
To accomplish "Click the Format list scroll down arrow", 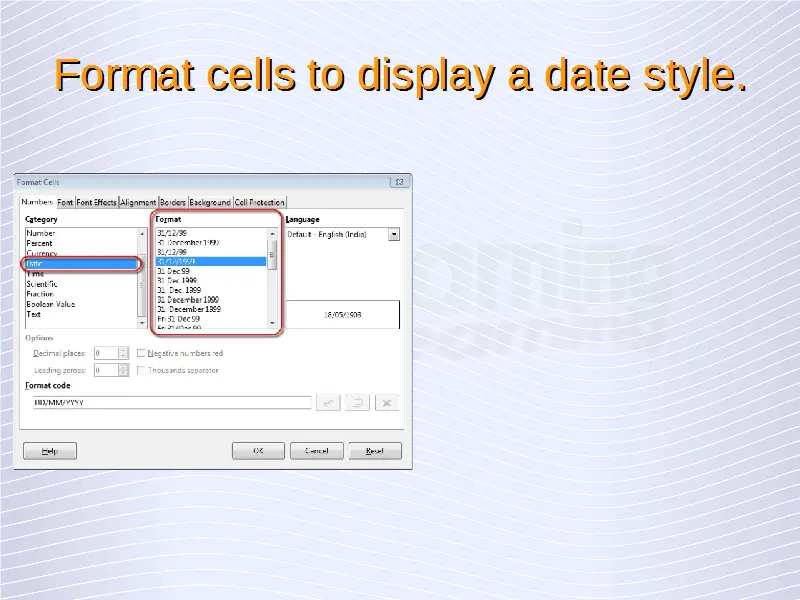I will pyautogui.click(x=272, y=324).
